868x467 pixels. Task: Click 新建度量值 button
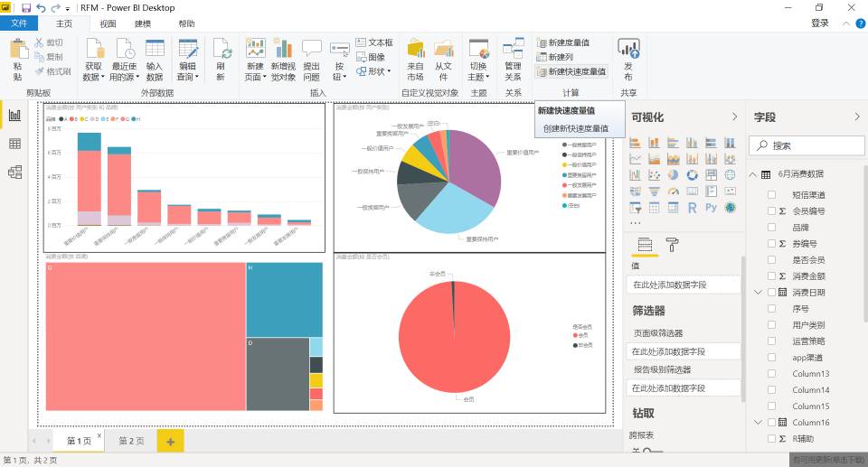[563, 42]
